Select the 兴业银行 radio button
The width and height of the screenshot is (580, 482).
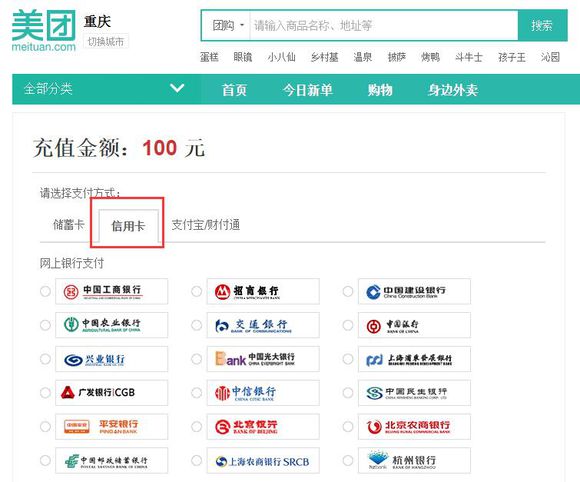tap(45, 359)
